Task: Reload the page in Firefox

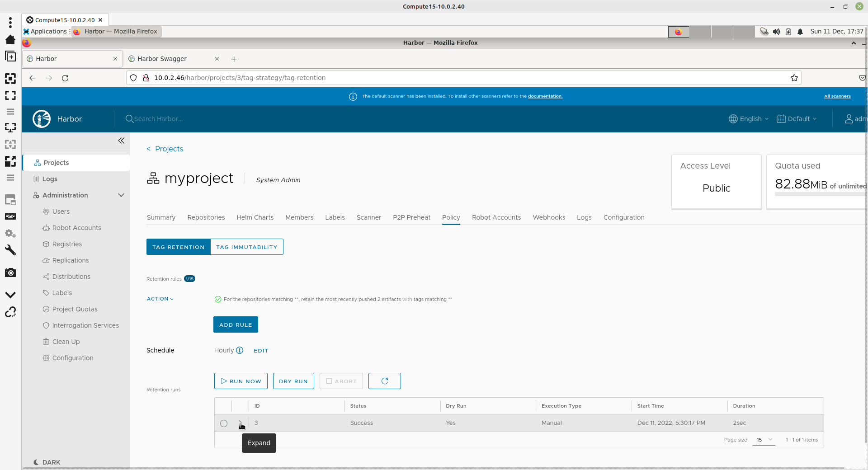Action: tap(65, 78)
